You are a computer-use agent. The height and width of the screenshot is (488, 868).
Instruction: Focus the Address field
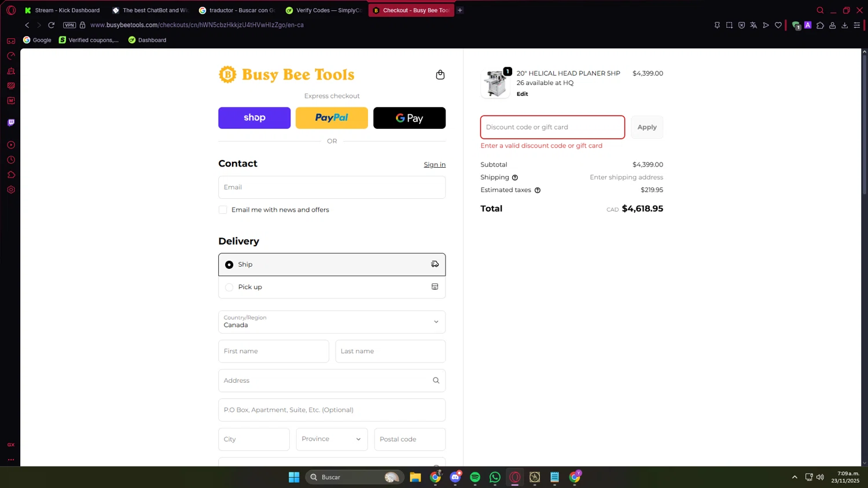[332, 380]
